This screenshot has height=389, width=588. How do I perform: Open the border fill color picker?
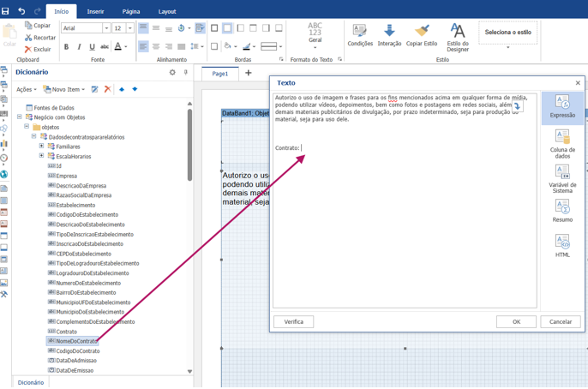[x=230, y=46]
